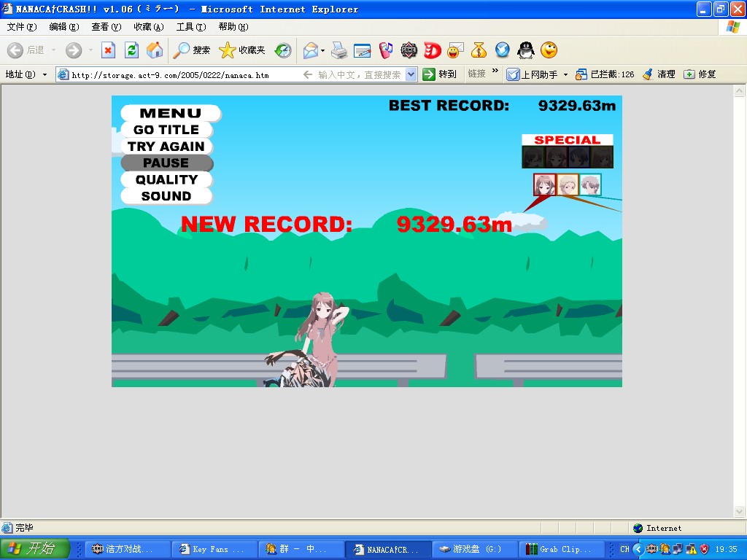
Task: Click the green Go (转到) arrow button
Action: pos(429,74)
